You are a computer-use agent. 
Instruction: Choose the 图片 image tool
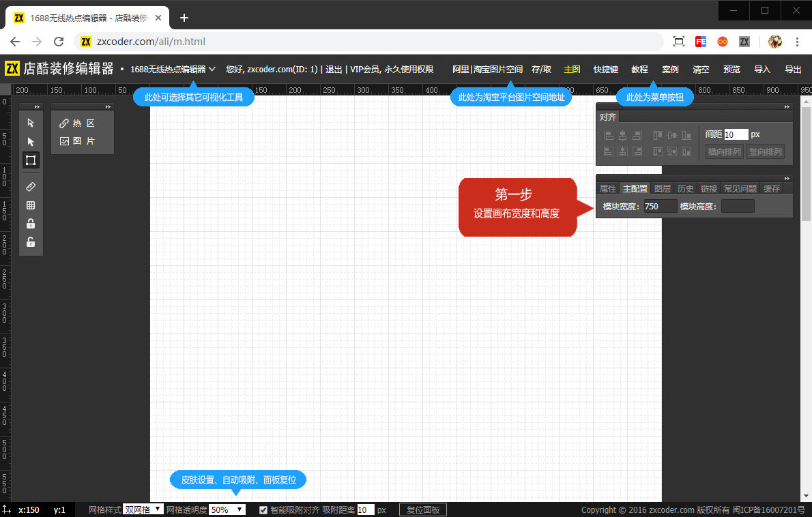[x=77, y=141]
